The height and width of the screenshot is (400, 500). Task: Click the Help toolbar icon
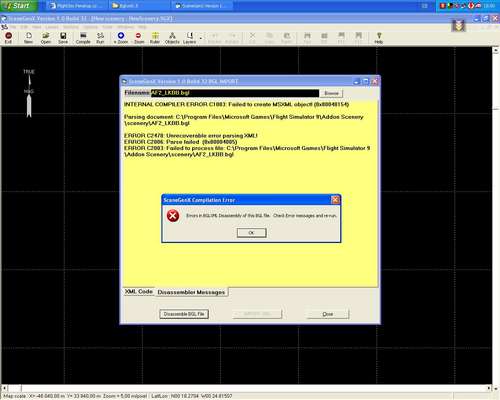point(378,38)
